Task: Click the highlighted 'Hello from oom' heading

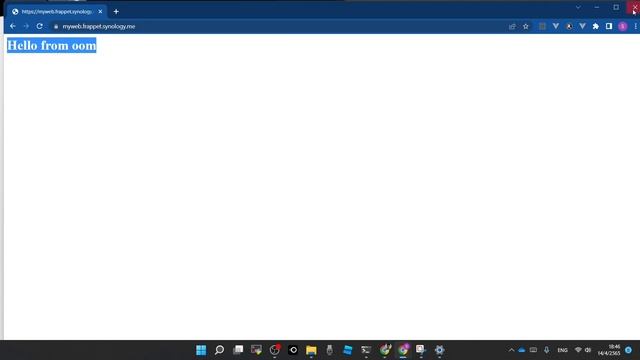Action: click(x=52, y=45)
